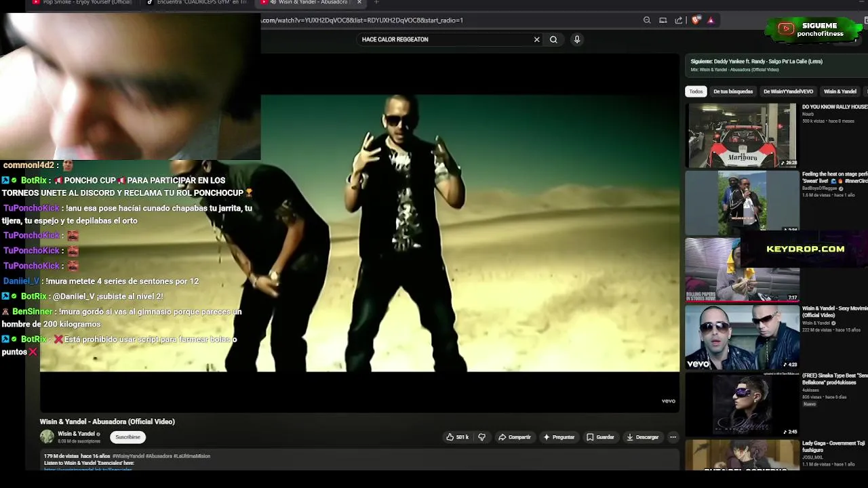Image resolution: width=868 pixels, height=488 pixels.
Task: Open the DO YOU KNOW RALLY HOUSE thumbnail
Action: click(742, 136)
